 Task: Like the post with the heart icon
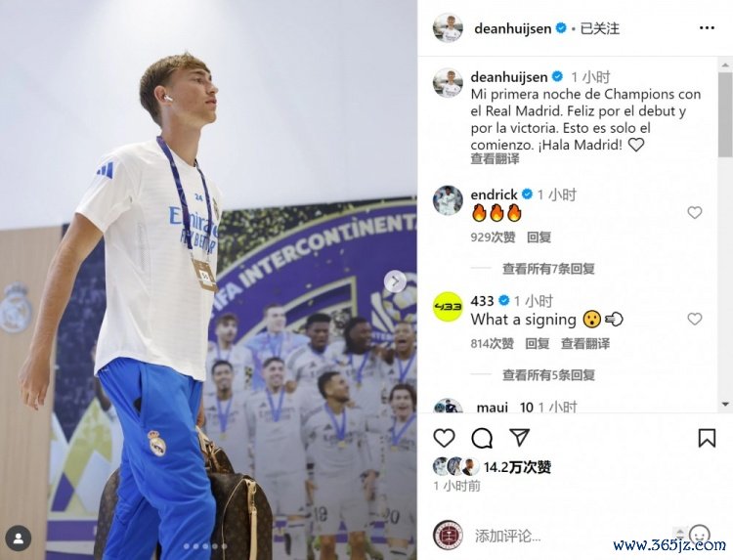pyautogui.click(x=444, y=438)
